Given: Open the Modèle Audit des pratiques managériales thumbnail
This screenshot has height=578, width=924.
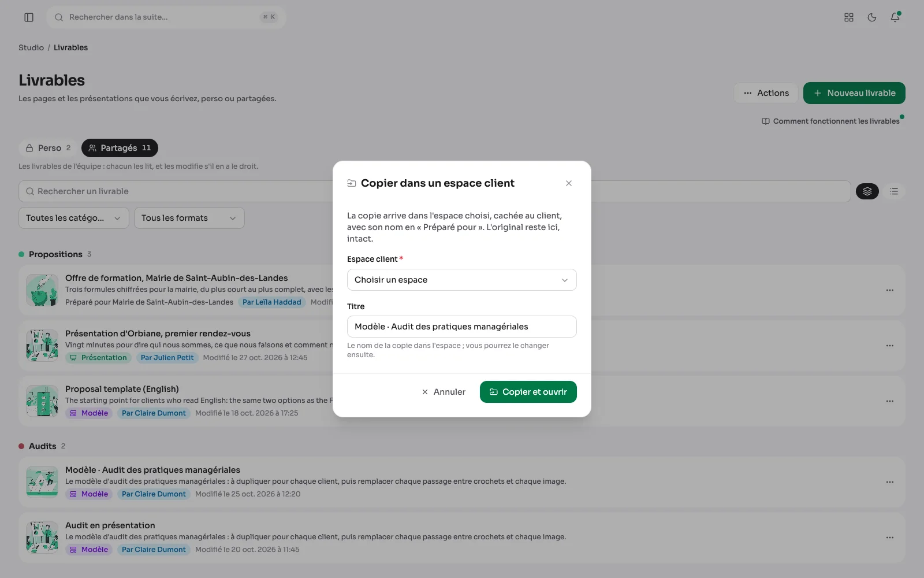Looking at the screenshot, I should (42, 482).
